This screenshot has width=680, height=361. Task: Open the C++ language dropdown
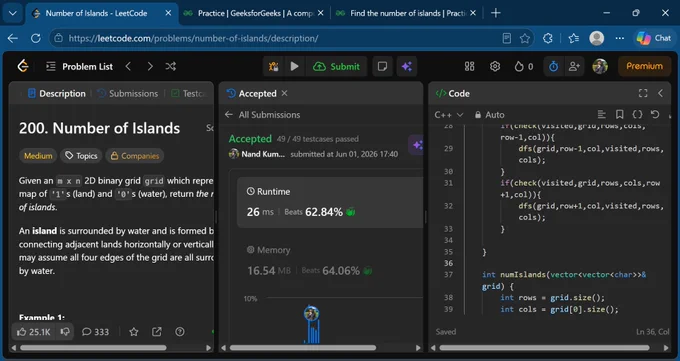click(x=449, y=115)
